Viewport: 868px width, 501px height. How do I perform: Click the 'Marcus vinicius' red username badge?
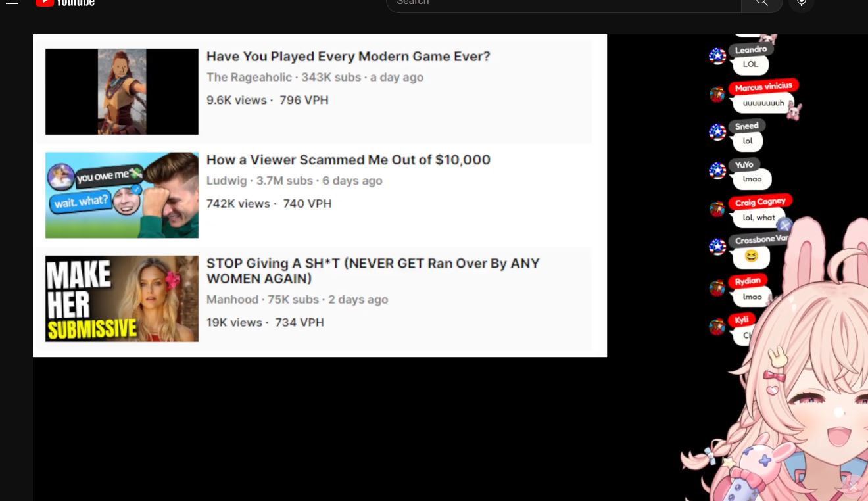tap(763, 87)
